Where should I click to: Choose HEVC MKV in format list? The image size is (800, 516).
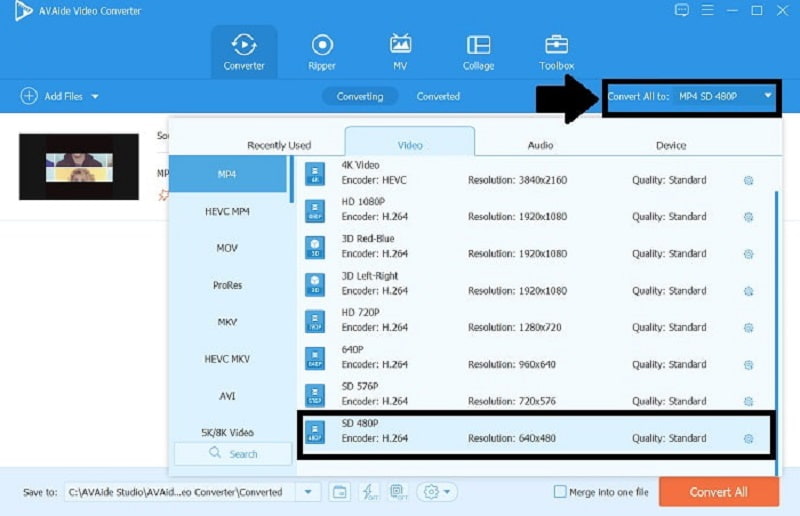pyautogui.click(x=228, y=359)
